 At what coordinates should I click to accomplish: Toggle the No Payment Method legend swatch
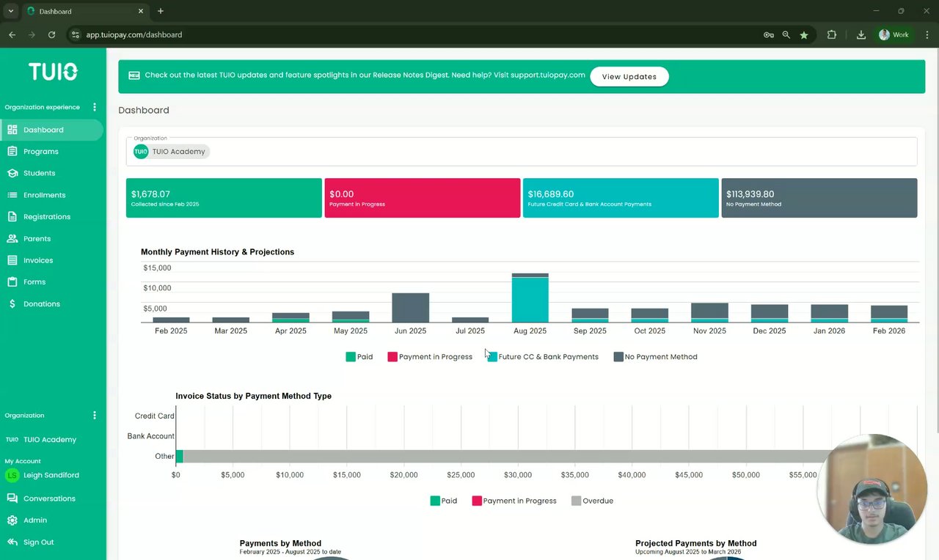pos(618,357)
